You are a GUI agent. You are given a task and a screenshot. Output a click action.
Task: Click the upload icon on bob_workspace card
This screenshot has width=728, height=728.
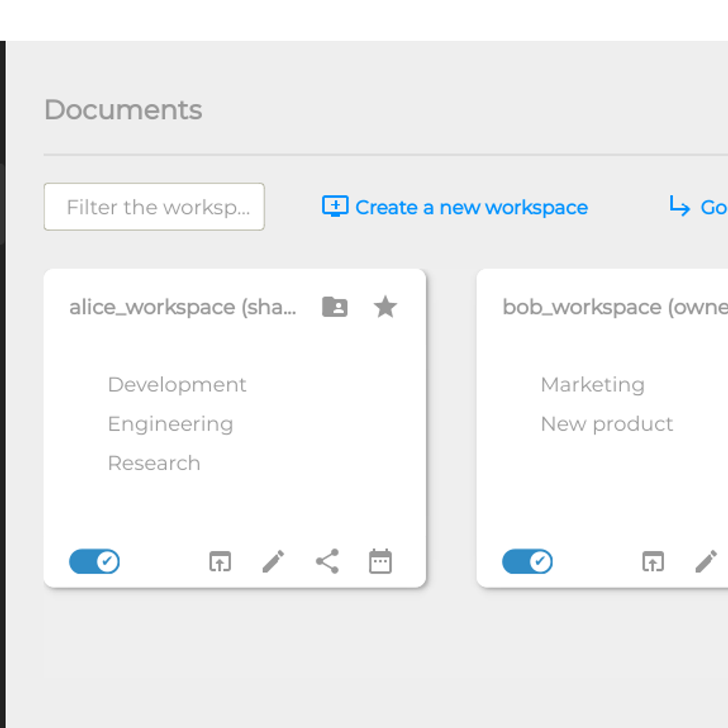tap(653, 562)
